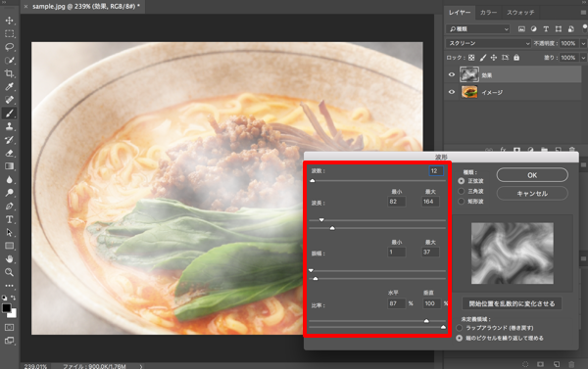Select the Quick Selection tool

(10, 61)
